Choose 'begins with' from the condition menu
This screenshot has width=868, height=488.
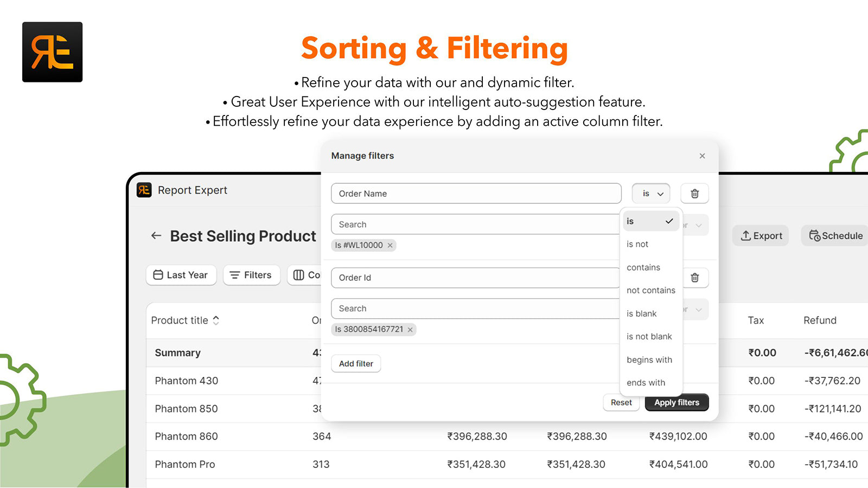pyautogui.click(x=649, y=359)
